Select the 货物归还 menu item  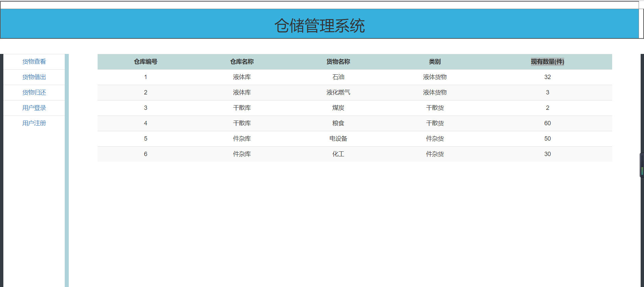pyautogui.click(x=34, y=92)
